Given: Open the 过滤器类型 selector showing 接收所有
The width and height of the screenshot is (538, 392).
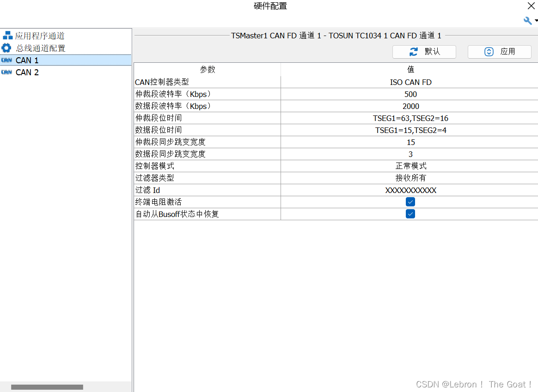Looking at the screenshot, I should pyautogui.click(x=410, y=178).
